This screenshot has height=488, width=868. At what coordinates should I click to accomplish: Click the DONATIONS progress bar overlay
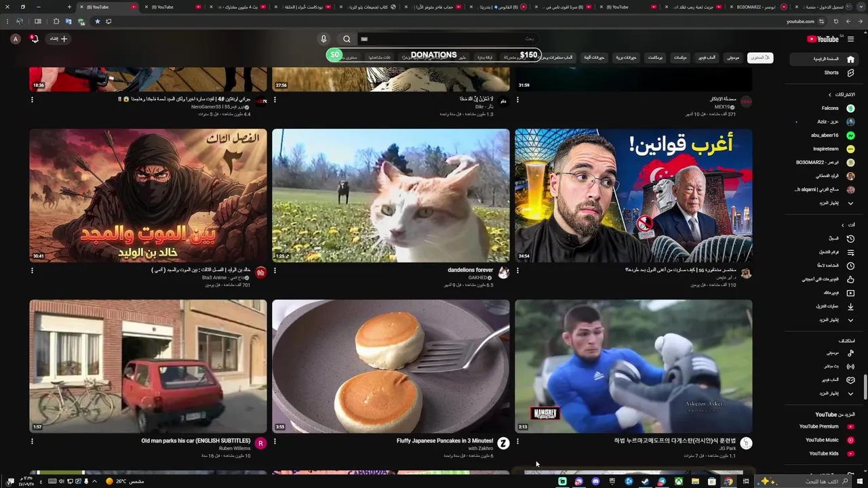[x=434, y=55]
